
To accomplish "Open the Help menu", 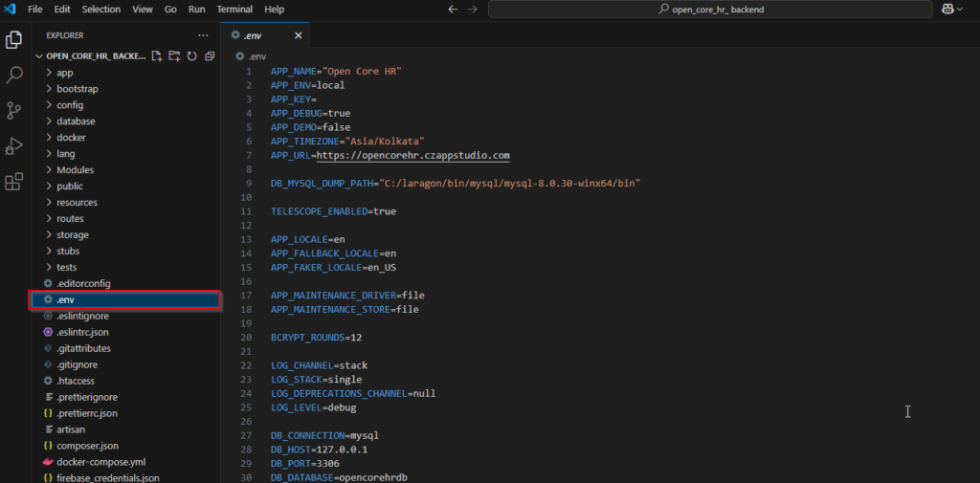I will pyautogui.click(x=275, y=10).
